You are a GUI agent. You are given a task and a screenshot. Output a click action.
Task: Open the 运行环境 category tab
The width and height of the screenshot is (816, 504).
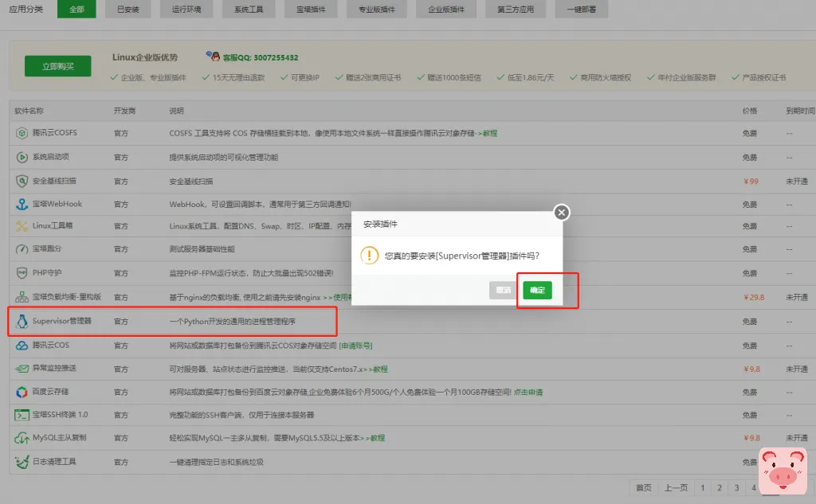point(186,10)
